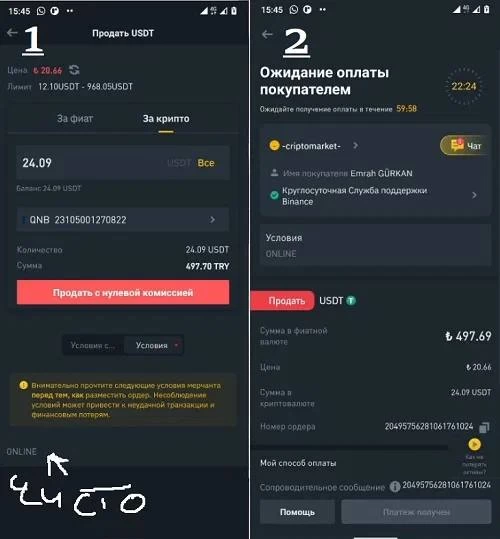The width and height of the screenshot is (500, 539).
Task: Tap the -criptomarket- merchant avatar icon
Action: pos(274,145)
